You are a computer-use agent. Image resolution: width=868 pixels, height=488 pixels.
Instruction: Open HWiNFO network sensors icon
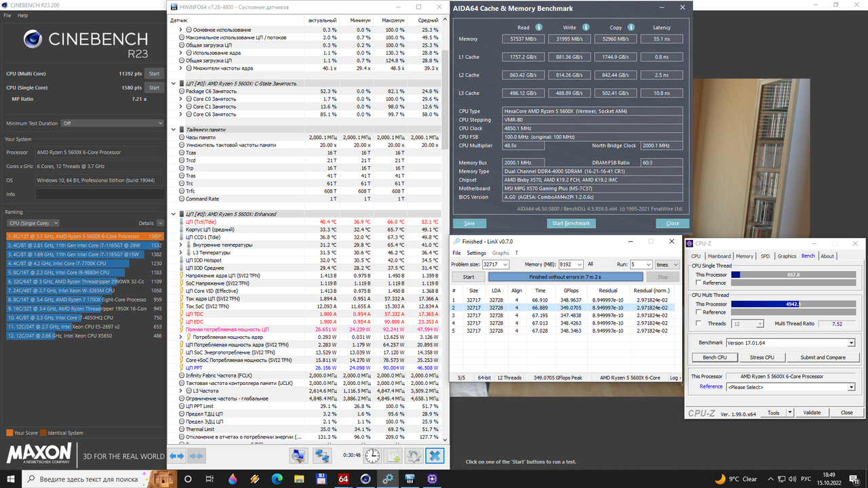[x=321, y=456]
